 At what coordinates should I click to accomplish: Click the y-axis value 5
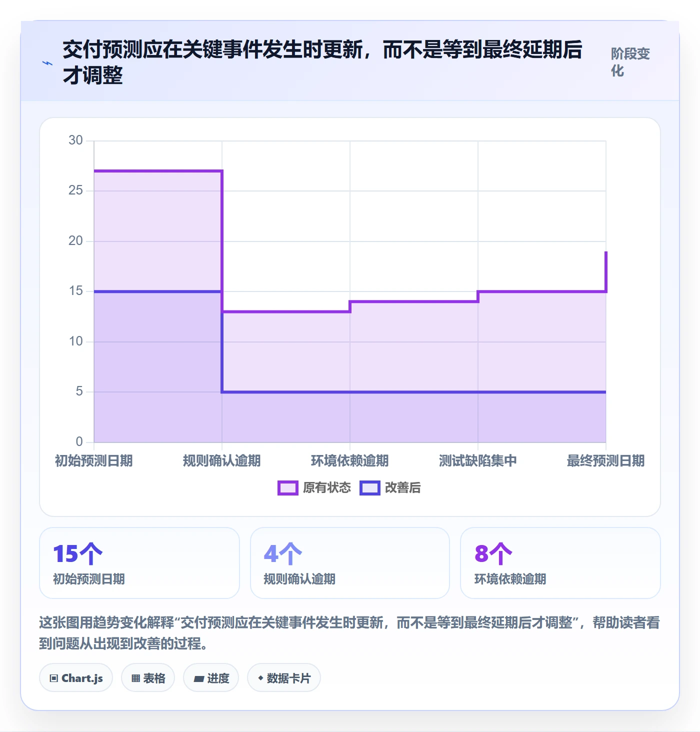click(79, 391)
